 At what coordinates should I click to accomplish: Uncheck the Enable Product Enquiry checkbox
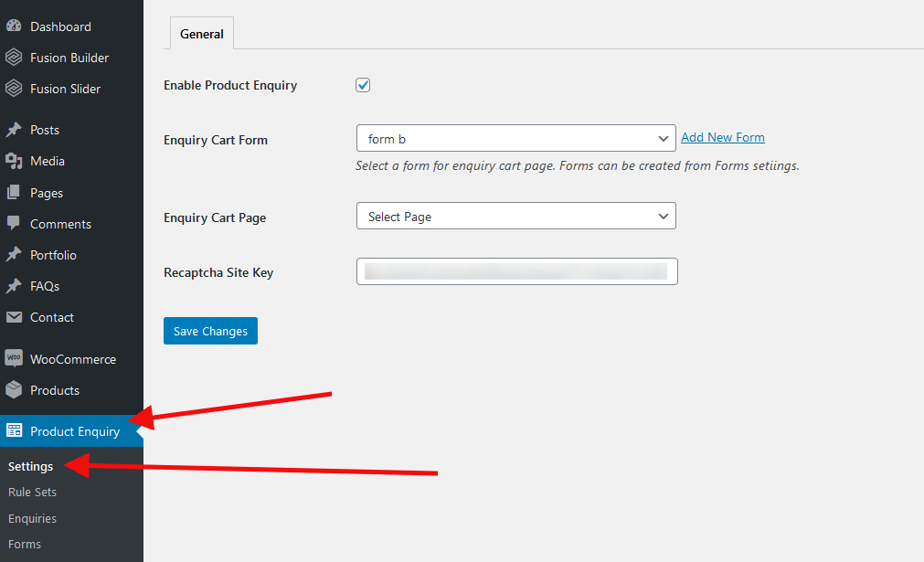363,85
